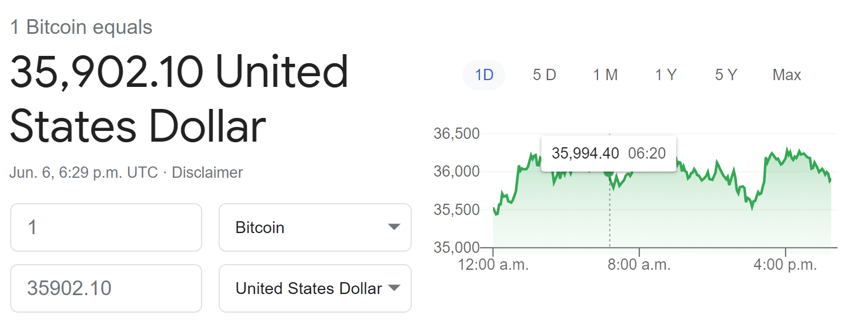Open the Disclaimer link
The width and height of the screenshot is (868, 329).
coord(207,172)
